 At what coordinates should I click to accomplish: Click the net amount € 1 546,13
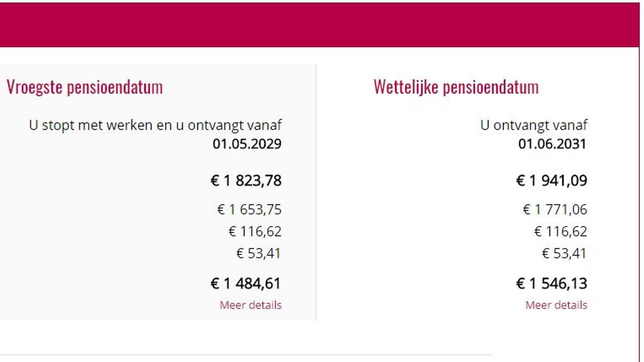click(552, 284)
